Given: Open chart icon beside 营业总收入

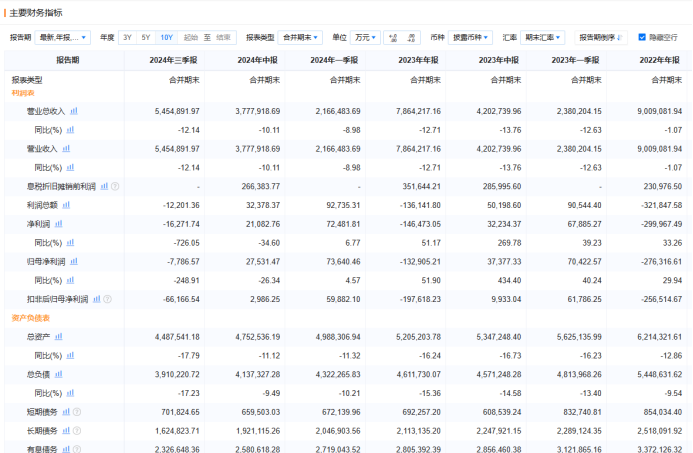Looking at the screenshot, I should pos(74,111).
